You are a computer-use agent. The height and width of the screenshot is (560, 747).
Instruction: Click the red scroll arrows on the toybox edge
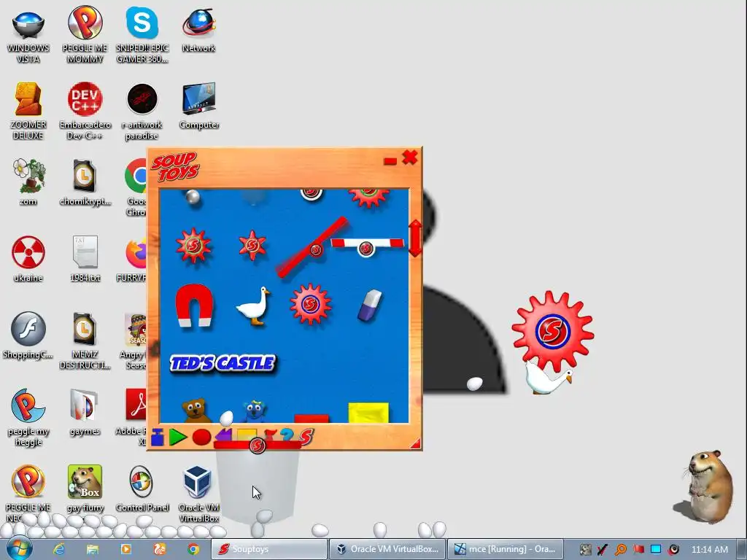pyautogui.click(x=415, y=238)
